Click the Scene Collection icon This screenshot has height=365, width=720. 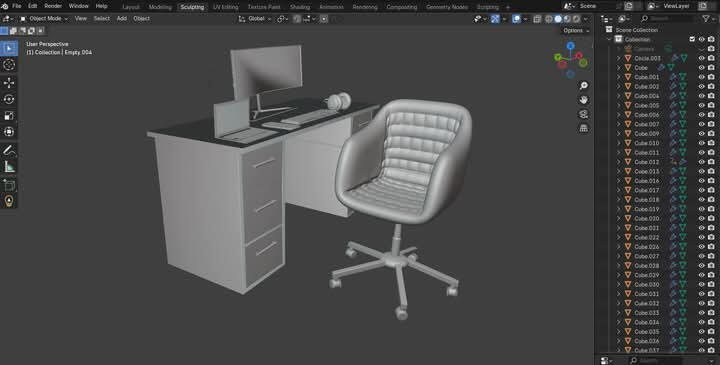609,30
